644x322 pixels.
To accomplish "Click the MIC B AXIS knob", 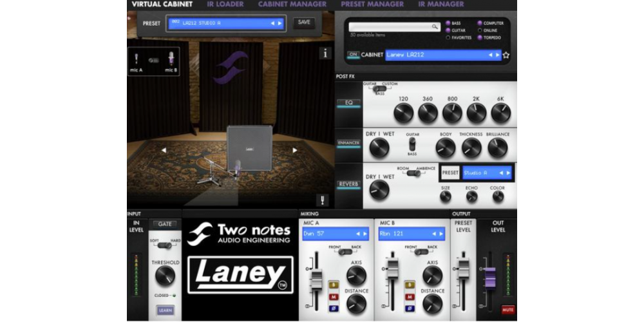I will click(x=433, y=276).
